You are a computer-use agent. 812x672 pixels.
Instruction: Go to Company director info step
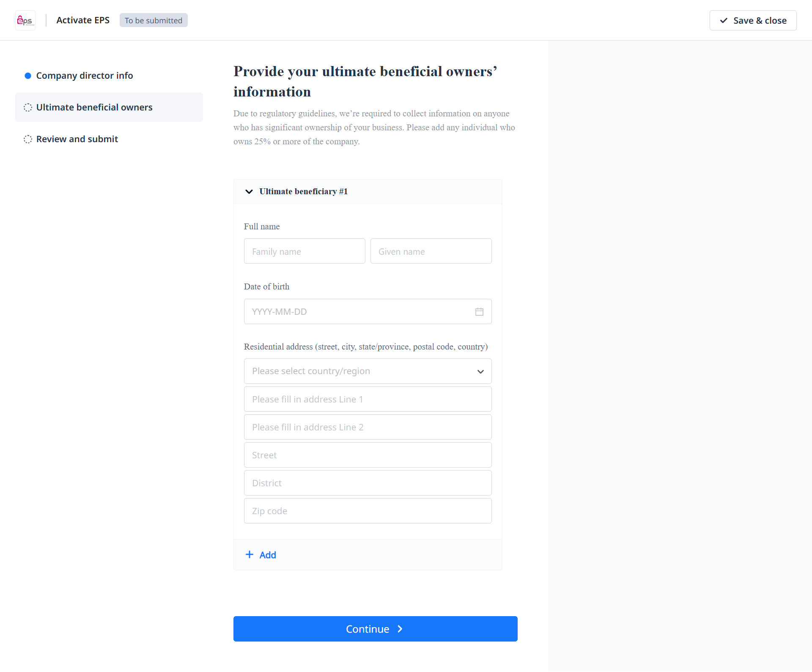click(85, 76)
